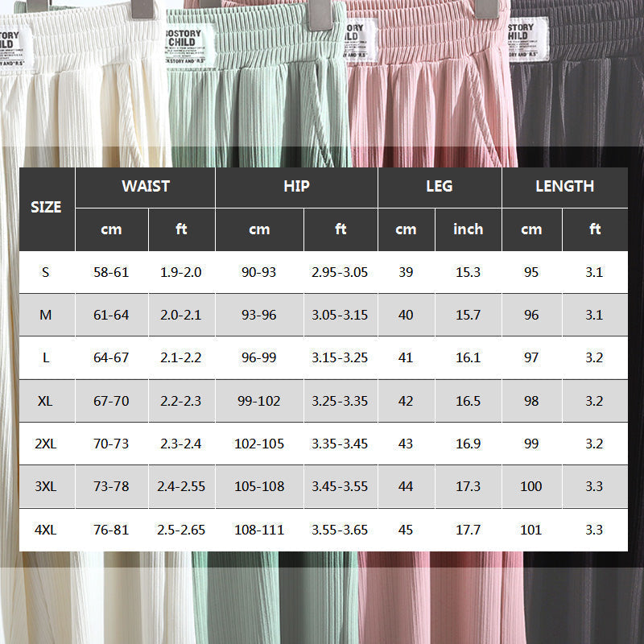Select the inch subheader under LEG
The width and height of the screenshot is (644, 644).
click(468, 229)
